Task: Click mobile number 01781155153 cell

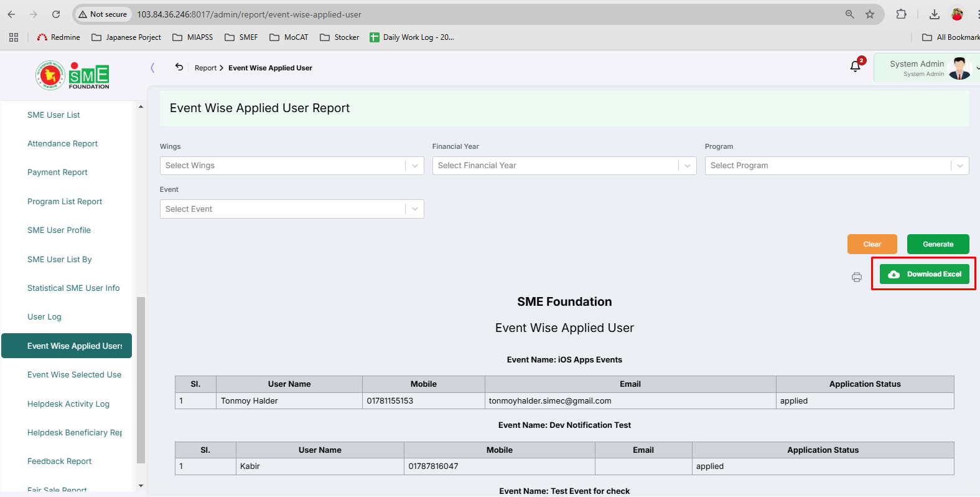Action: coord(424,401)
